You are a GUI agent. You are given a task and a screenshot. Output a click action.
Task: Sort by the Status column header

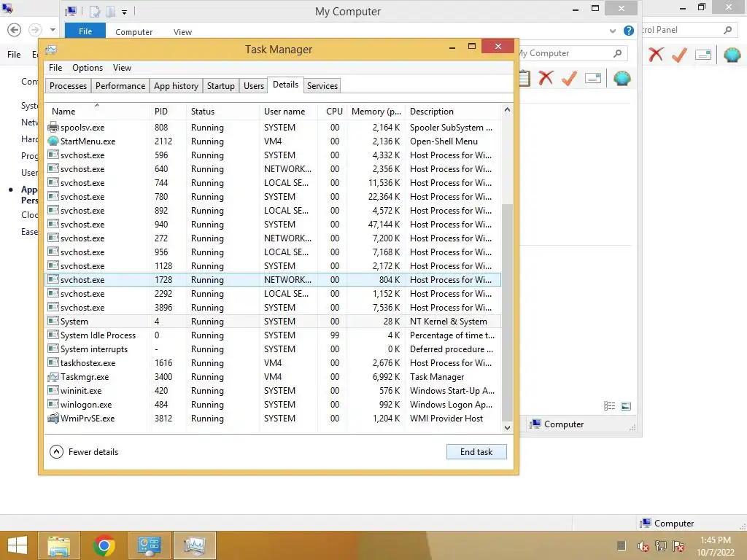pos(222,111)
